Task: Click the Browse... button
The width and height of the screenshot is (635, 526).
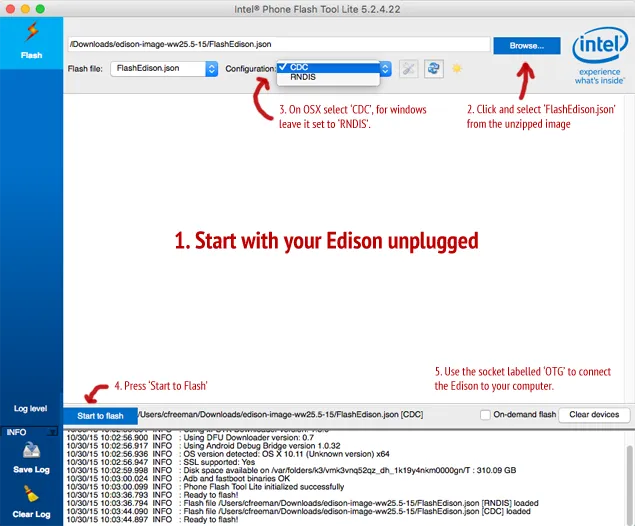Action: pyautogui.click(x=526, y=46)
